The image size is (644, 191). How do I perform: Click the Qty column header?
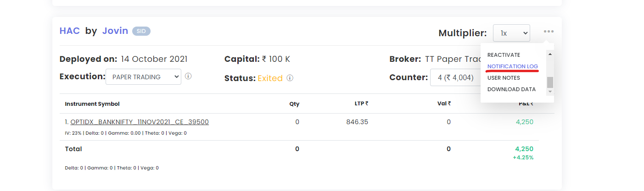[294, 104]
